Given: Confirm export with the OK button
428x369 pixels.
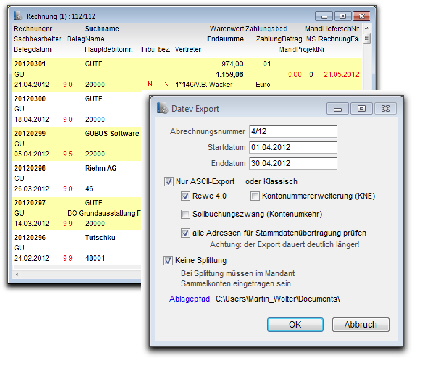Looking at the screenshot, I should pyautogui.click(x=295, y=324).
